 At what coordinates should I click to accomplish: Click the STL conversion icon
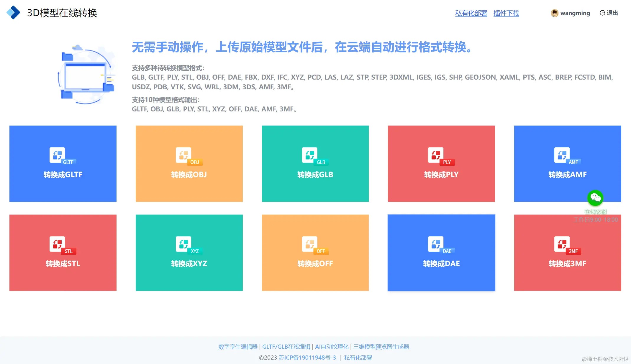tap(58, 244)
